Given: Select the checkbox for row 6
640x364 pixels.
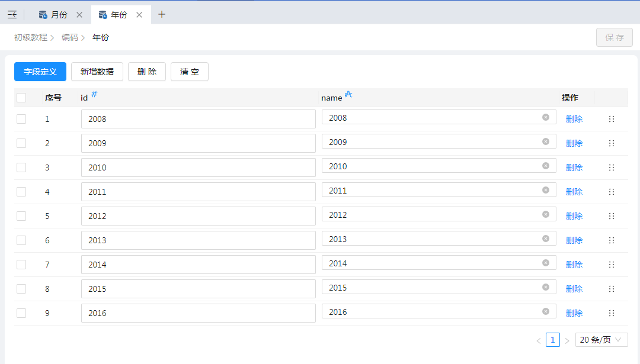Looking at the screenshot, I should pos(21,240).
